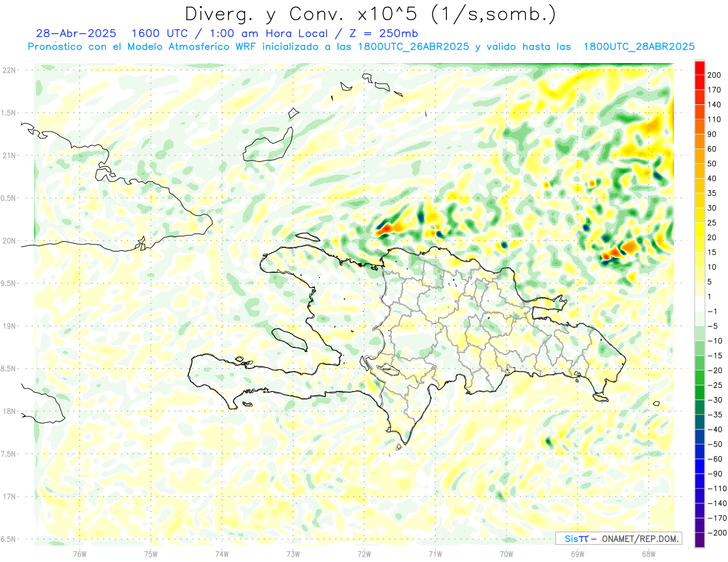Click the colorbar value '35'
This screenshot has height=562, width=728.
coord(712,193)
